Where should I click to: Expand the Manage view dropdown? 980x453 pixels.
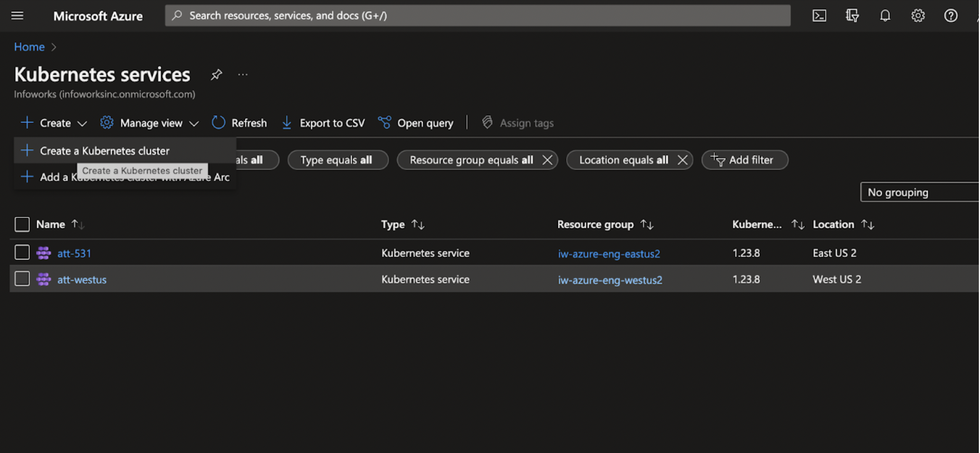(x=149, y=123)
